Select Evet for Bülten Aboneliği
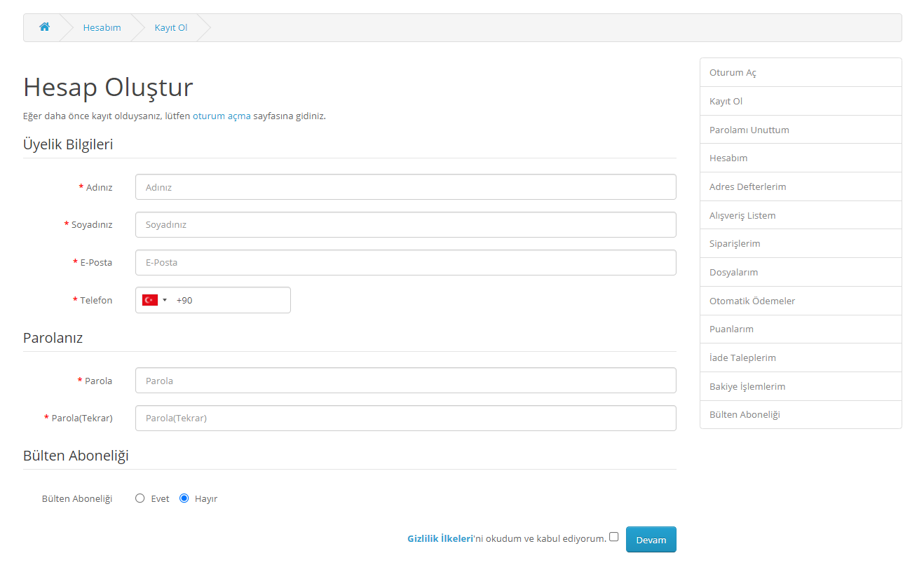This screenshot has height=572, width=924. click(x=140, y=498)
